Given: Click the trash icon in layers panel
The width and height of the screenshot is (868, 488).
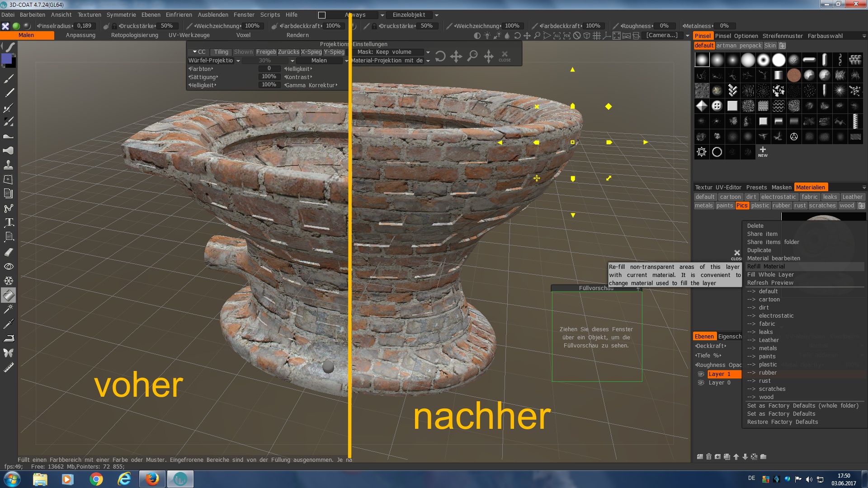Looking at the screenshot, I should 709,457.
